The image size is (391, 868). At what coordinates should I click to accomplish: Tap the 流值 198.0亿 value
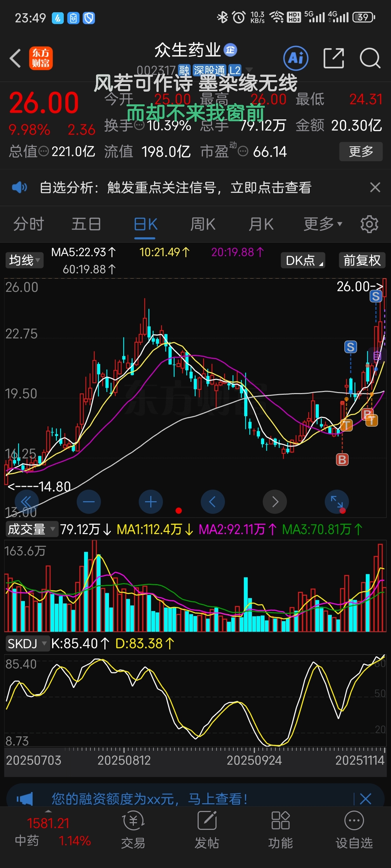pos(166,152)
